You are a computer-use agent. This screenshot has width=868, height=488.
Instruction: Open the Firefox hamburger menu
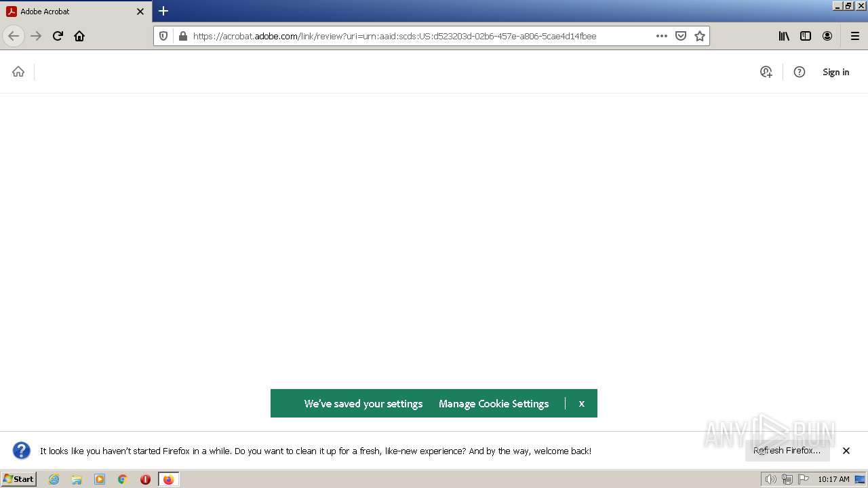tap(854, 36)
